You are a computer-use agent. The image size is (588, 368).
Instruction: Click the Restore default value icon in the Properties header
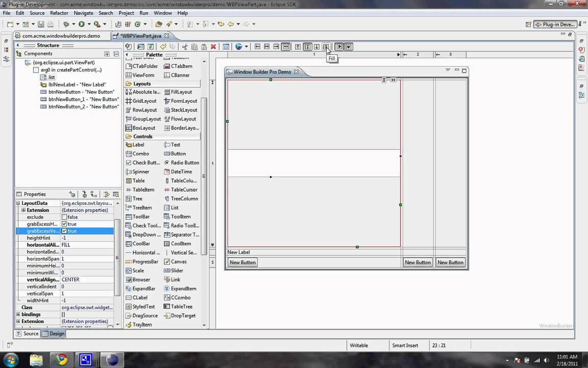(x=116, y=194)
